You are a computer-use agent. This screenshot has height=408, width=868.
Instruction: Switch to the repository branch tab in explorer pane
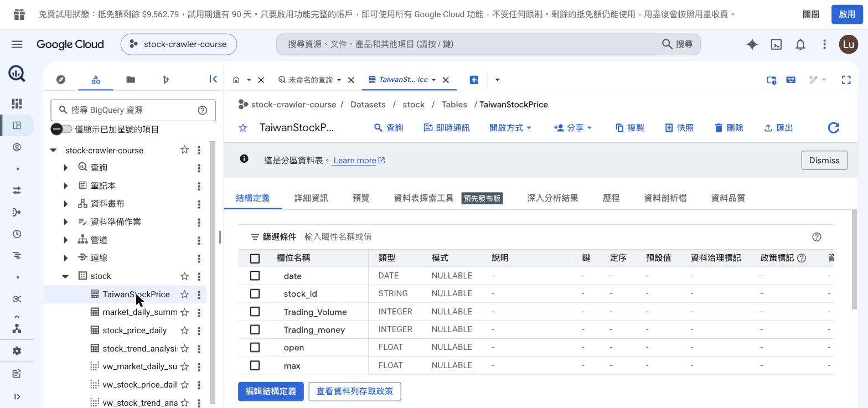pyautogui.click(x=166, y=80)
